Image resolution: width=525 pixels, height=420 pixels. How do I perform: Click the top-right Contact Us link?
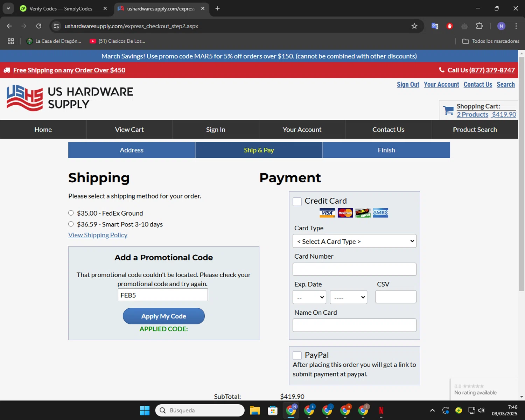478,84
